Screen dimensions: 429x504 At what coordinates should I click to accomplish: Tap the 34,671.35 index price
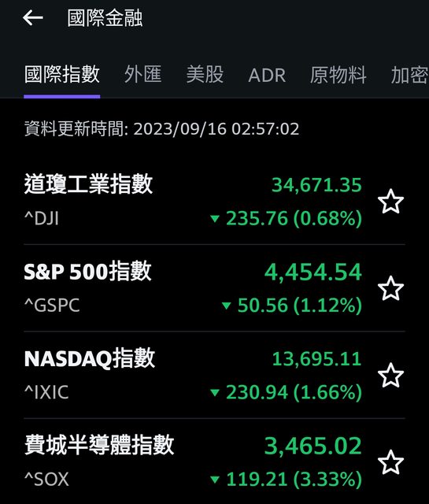pos(317,185)
